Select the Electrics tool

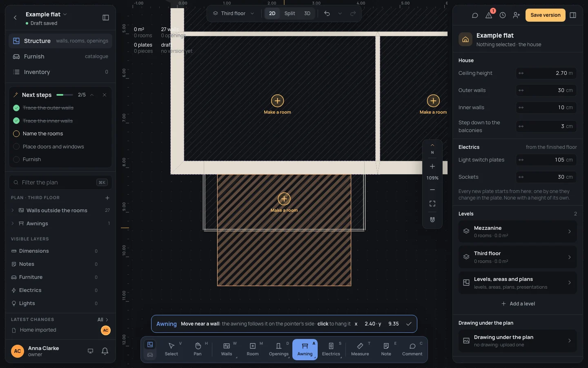pyautogui.click(x=331, y=350)
